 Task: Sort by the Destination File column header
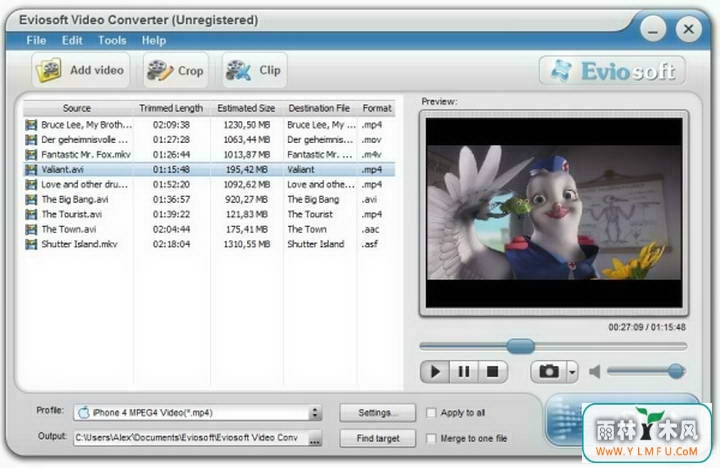pyautogui.click(x=319, y=108)
